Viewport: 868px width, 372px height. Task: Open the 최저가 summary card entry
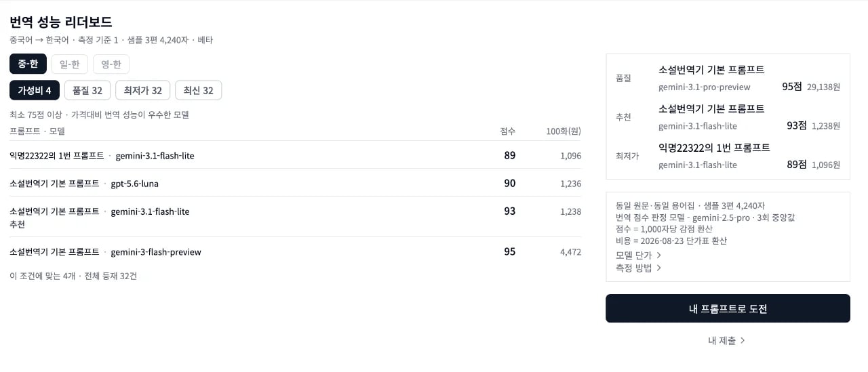tap(728, 156)
